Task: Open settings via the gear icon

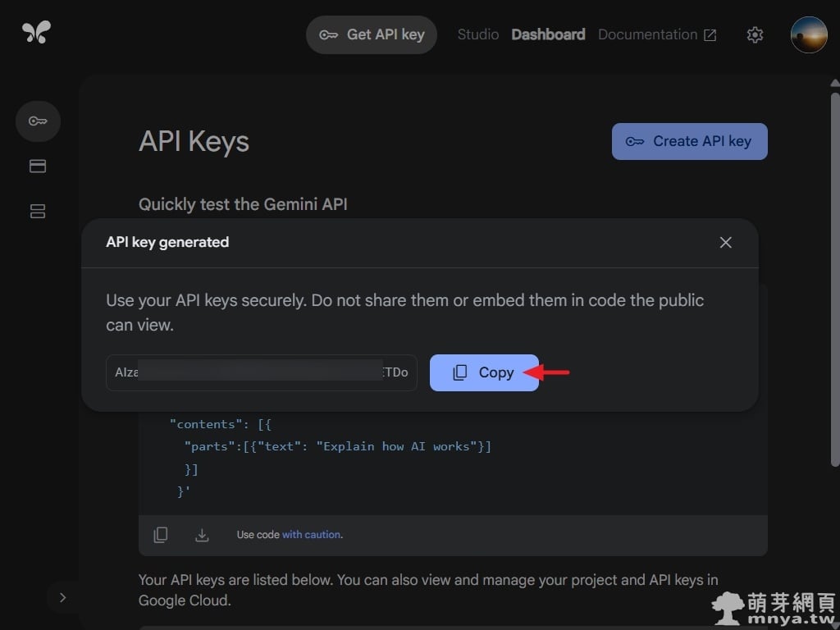Action: coord(755,34)
